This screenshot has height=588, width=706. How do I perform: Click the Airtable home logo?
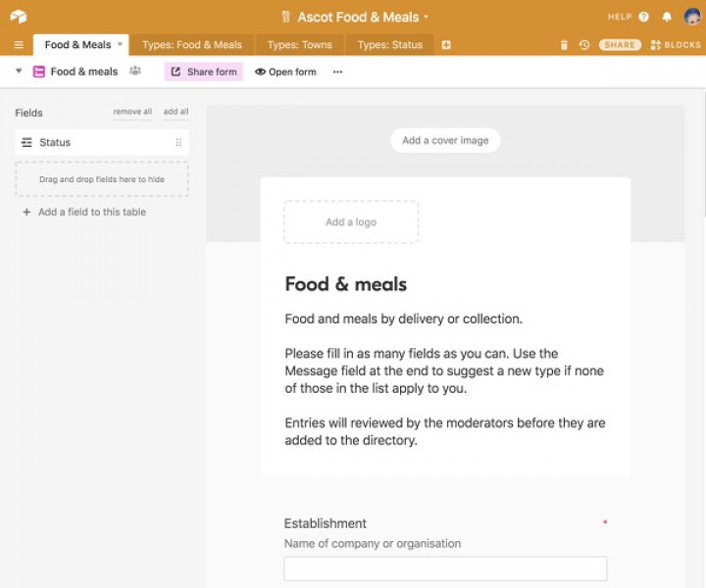[18, 17]
